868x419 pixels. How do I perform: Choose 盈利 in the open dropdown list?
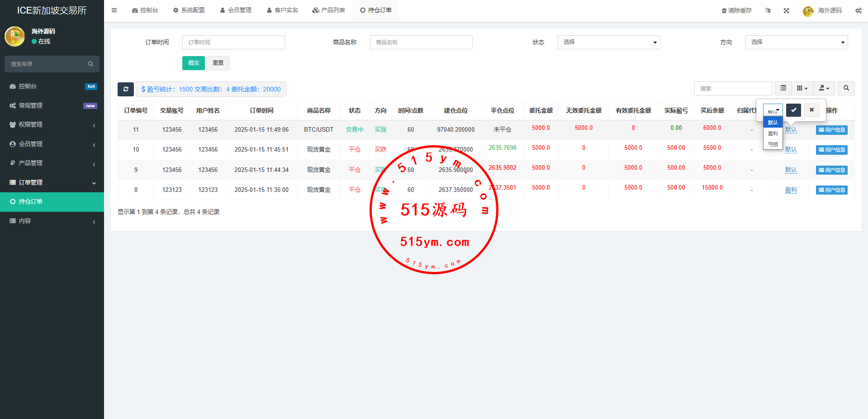click(x=773, y=133)
